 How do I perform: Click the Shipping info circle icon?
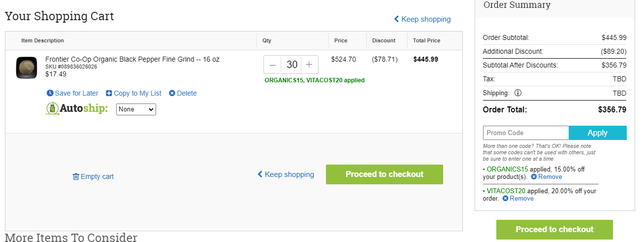(518, 93)
